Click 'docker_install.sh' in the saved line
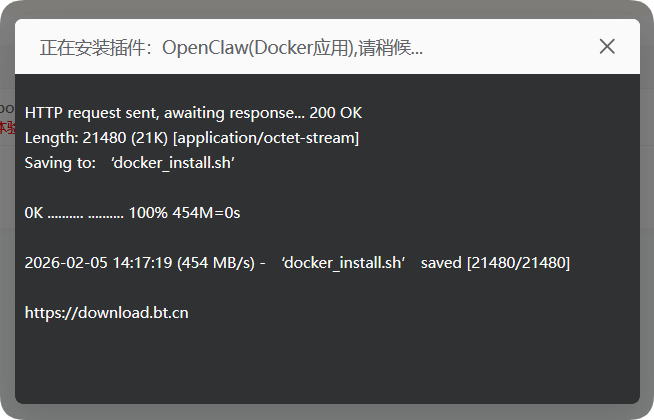Screen dimensions: 654x420 pyautogui.click(x=343, y=263)
